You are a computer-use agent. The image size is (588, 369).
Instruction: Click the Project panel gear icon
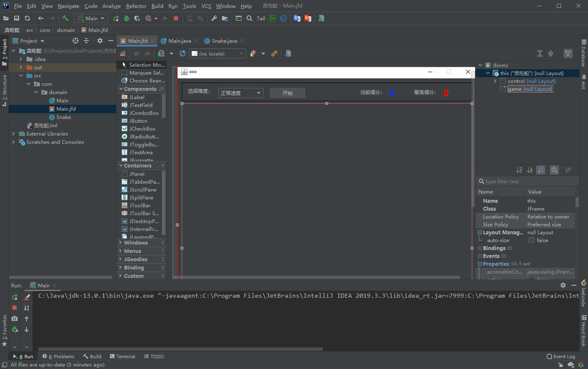100,41
